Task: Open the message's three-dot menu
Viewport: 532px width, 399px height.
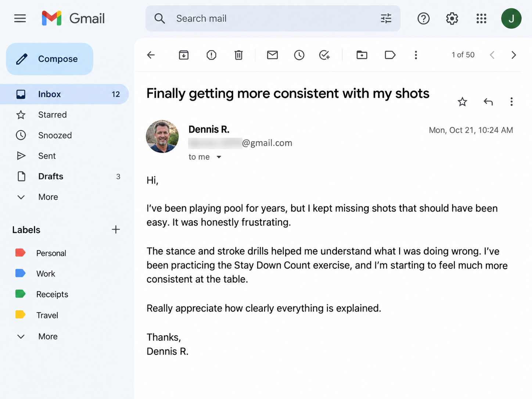Action: [511, 102]
